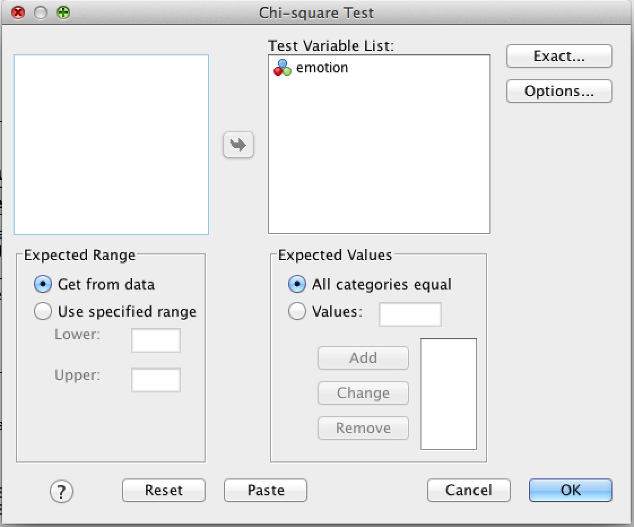The height and width of the screenshot is (527, 635).
Task: Click the gray minimize window button
Action: [x=40, y=13]
